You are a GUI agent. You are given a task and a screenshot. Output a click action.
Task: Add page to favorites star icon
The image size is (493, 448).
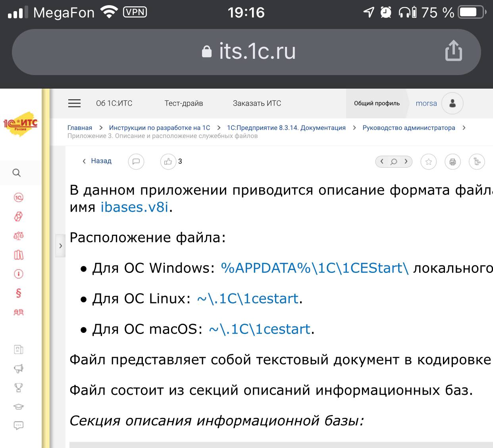[428, 162]
